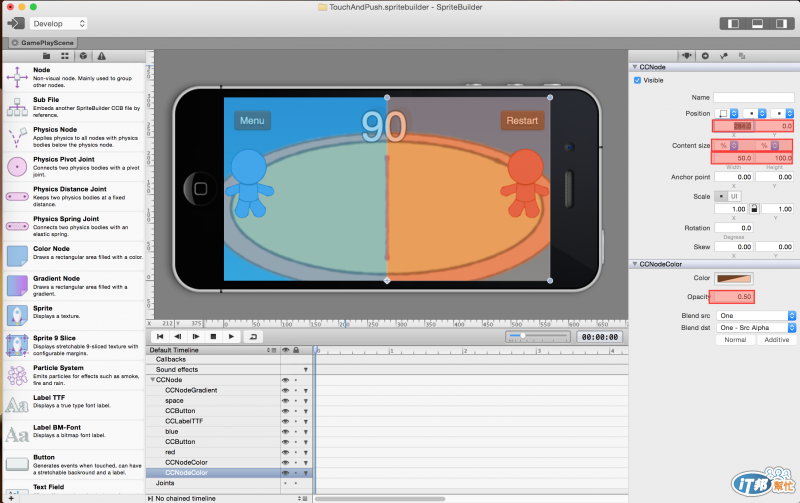Choose the Physics Spring Joint
Screen dimensions: 800x503
point(74,226)
